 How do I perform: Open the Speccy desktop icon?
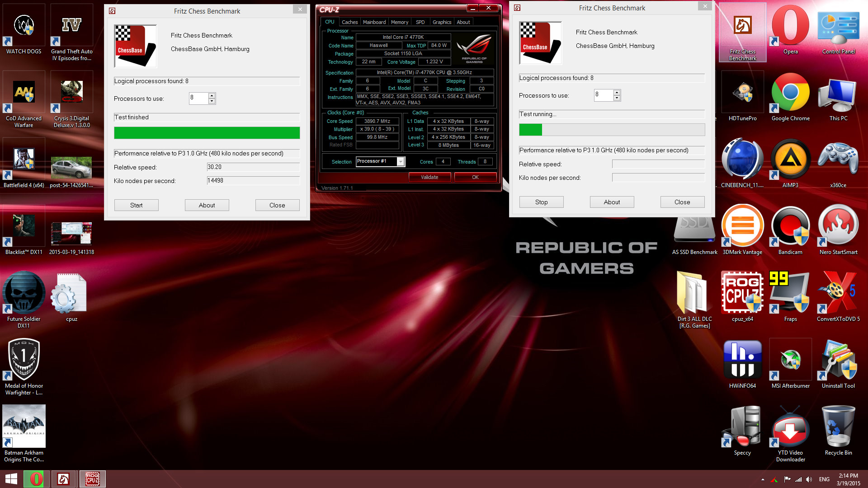click(742, 428)
